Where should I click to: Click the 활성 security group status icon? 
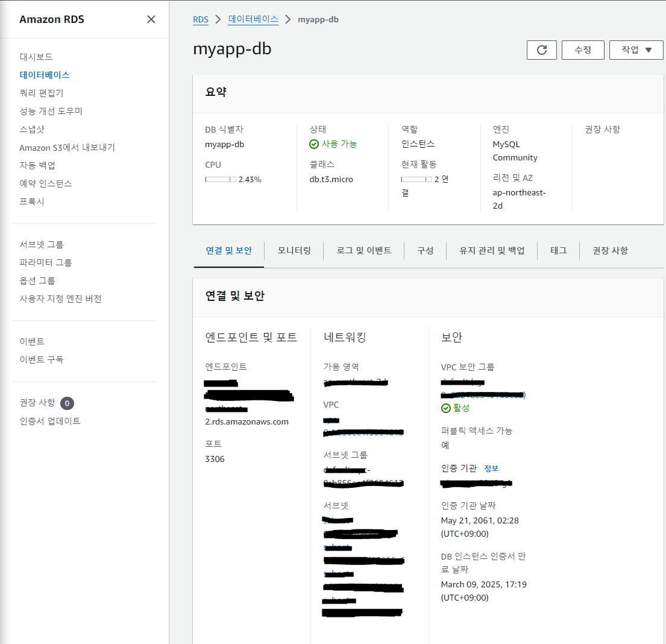[445, 408]
